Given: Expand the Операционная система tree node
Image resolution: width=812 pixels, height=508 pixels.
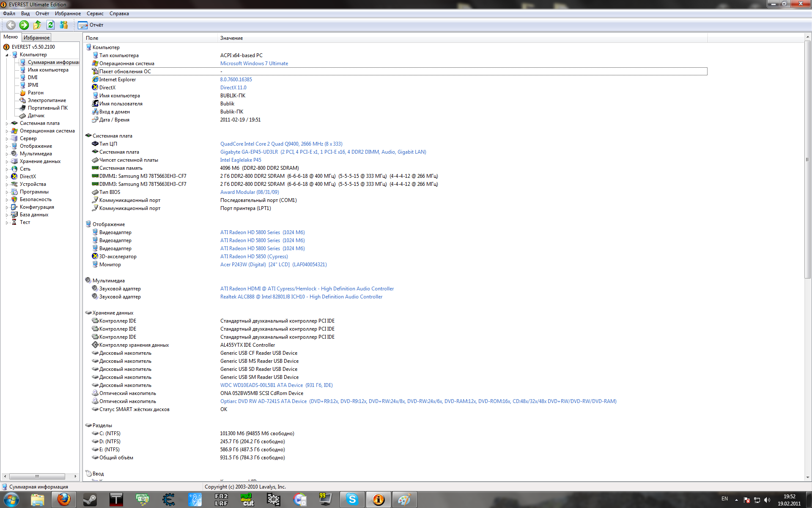Looking at the screenshot, I should [x=7, y=131].
